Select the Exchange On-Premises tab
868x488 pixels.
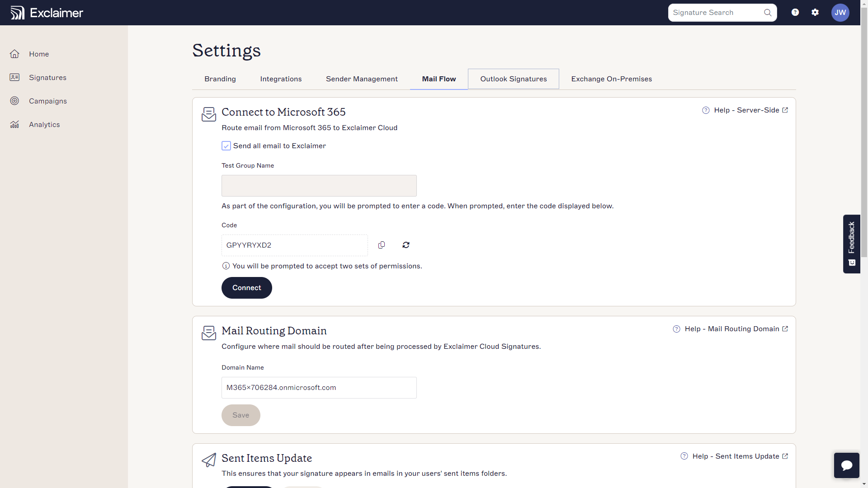tap(611, 79)
